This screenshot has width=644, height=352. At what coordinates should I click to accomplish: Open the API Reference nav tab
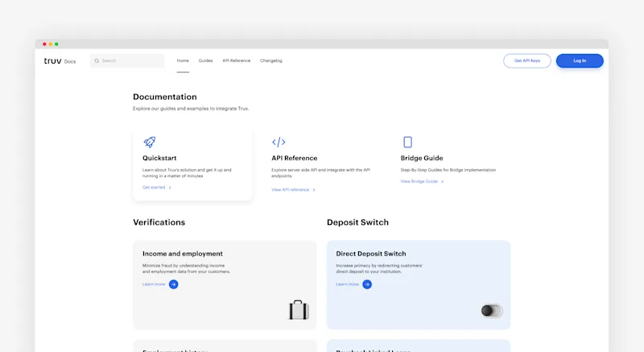[x=237, y=60]
